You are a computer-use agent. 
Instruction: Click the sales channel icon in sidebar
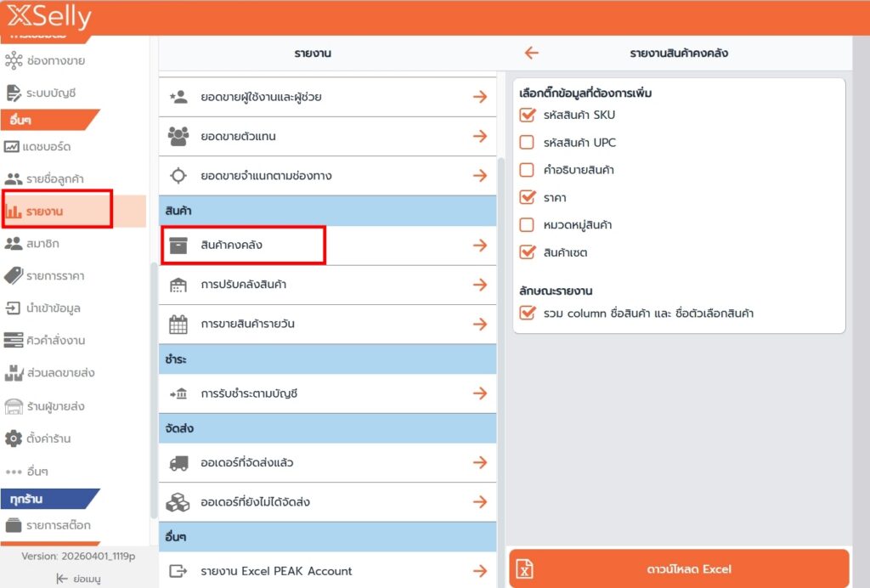(x=13, y=60)
